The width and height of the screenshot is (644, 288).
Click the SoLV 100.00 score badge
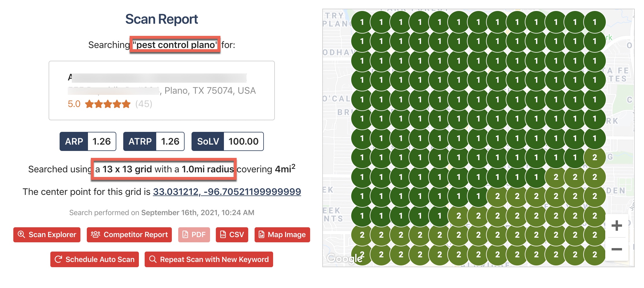227,141
